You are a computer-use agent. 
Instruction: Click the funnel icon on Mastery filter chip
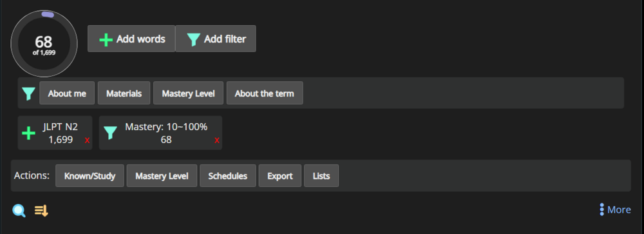[x=110, y=133]
